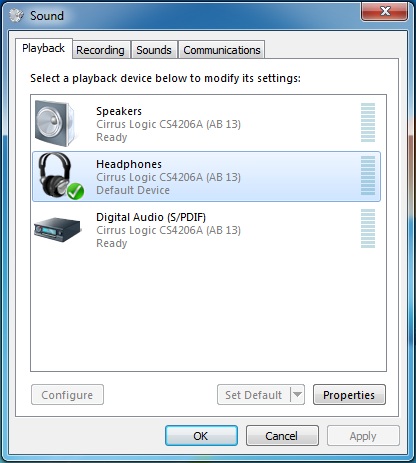This screenshot has width=416, height=463.
Task: Select the Headphones device name
Action: pos(129,164)
